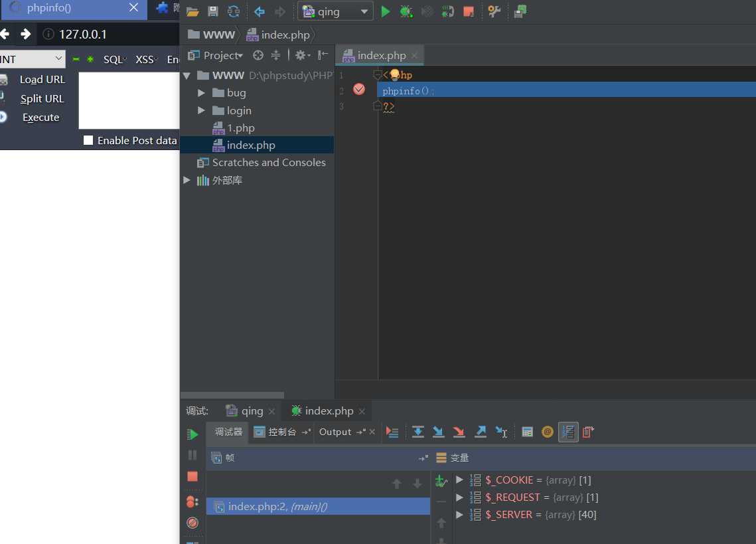Open the Project panel gear settings menu
756x544 pixels.
303,56
